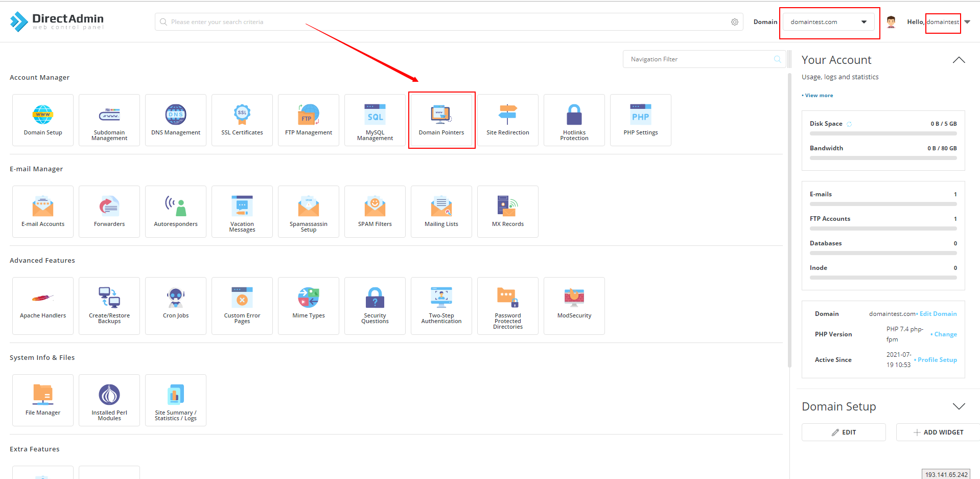Viewport: 980px width, 479px height.
Task: Open Site Summary / Statistics / Logs
Action: (x=176, y=400)
